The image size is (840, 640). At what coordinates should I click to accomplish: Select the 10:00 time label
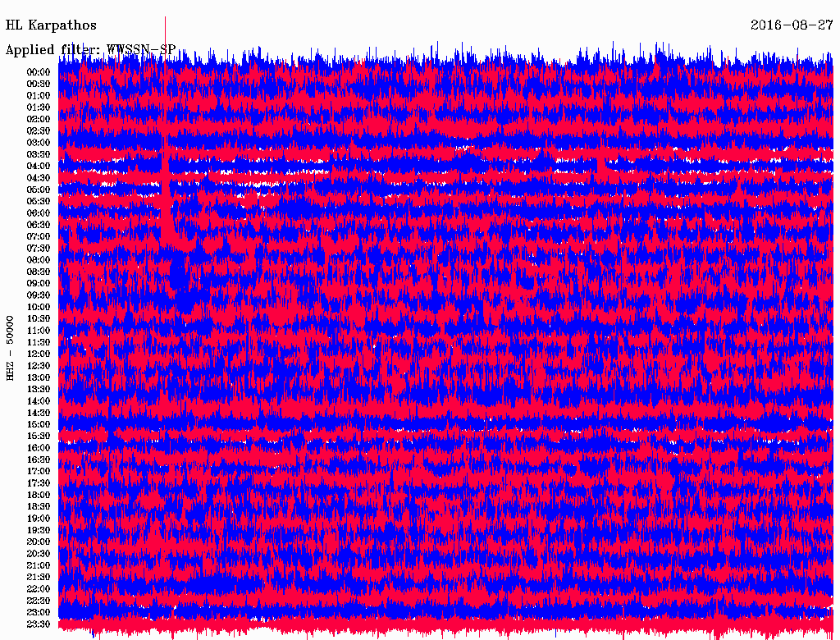pos(39,307)
